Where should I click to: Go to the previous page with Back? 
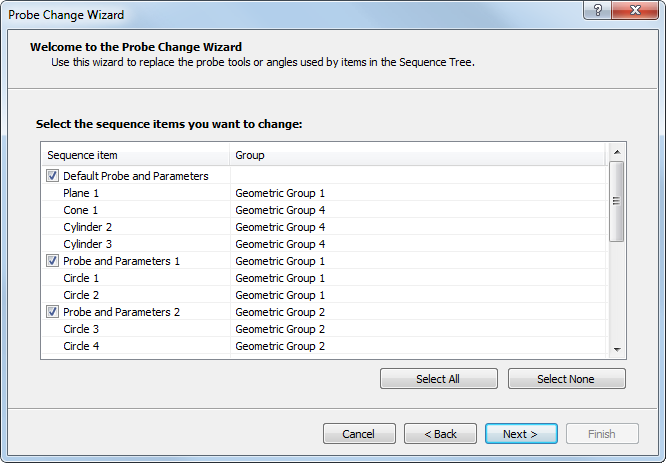(x=440, y=434)
